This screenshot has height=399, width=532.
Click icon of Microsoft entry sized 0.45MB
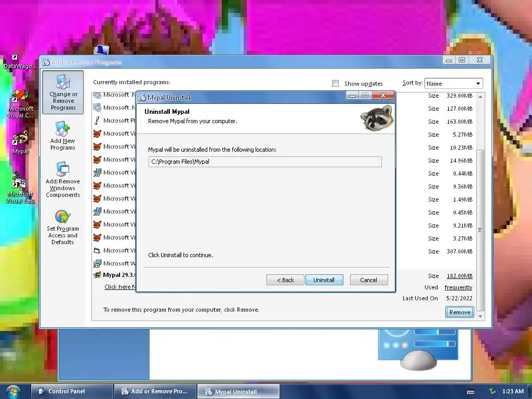point(97,211)
